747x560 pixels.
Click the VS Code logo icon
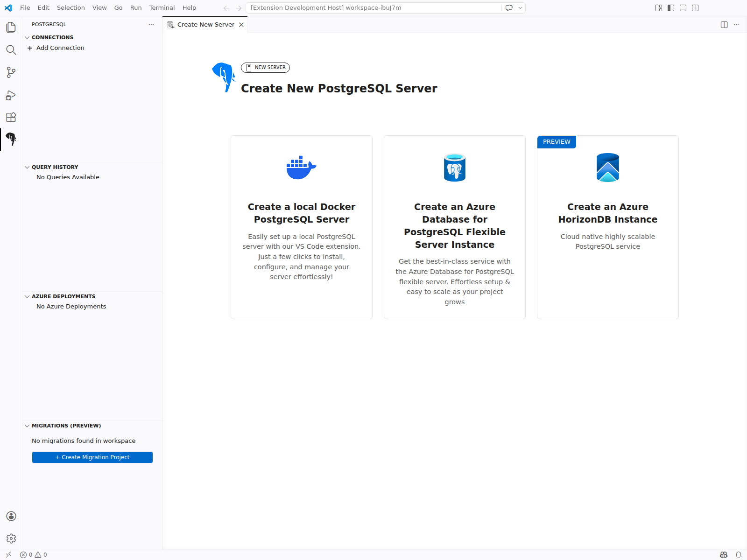8,8
